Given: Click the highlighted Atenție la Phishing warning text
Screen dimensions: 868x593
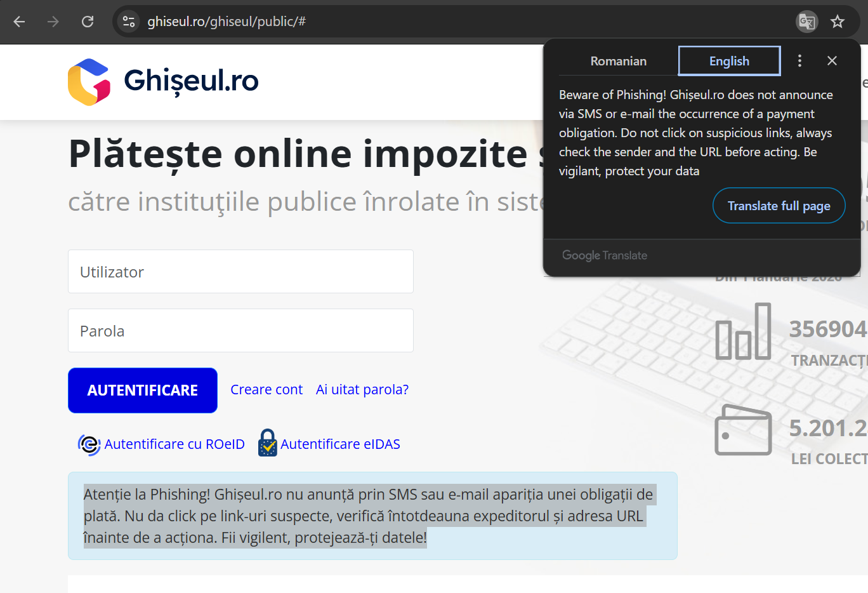Looking at the screenshot, I should 369,516.
